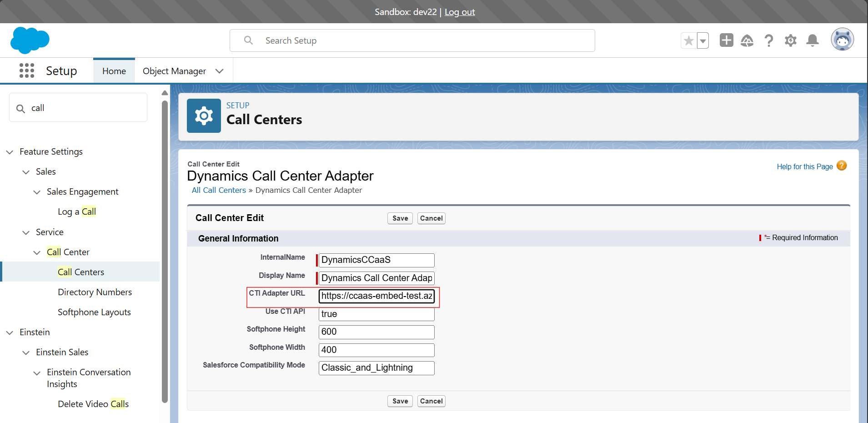Focus the Search Setup field
868x423 pixels.
click(x=412, y=40)
